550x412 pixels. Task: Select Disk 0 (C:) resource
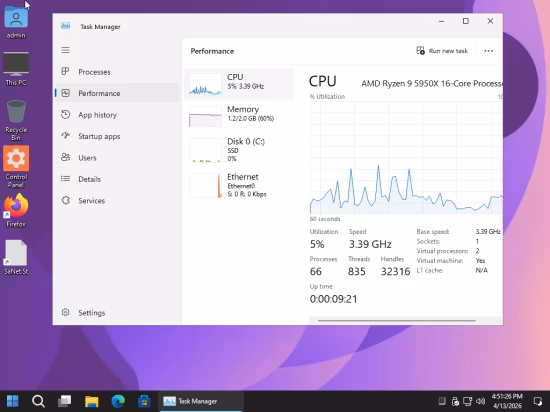tap(239, 150)
